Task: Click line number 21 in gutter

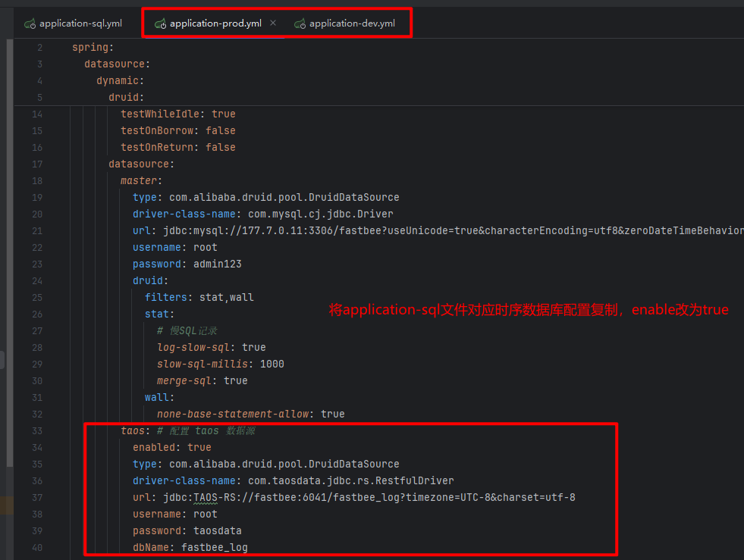Action: click(37, 231)
